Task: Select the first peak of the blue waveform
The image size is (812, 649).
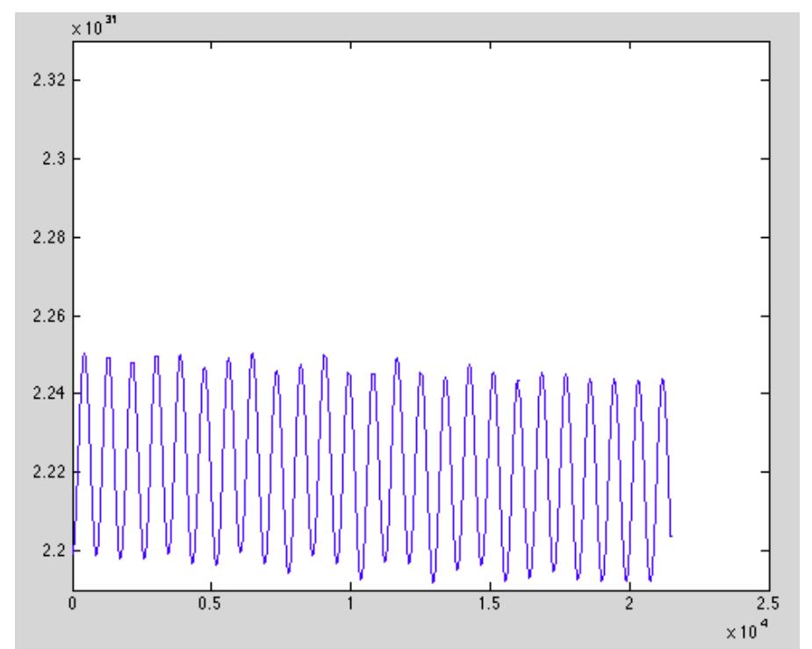Action: (84, 354)
